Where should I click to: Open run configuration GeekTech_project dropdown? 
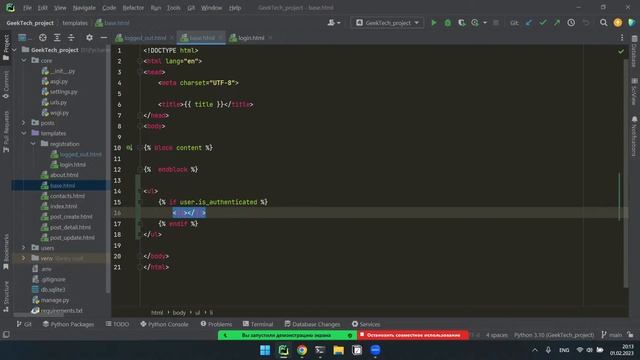[387, 23]
